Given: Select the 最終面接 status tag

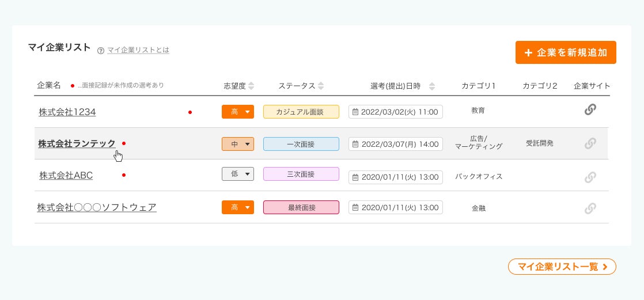Looking at the screenshot, I should (301, 207).
